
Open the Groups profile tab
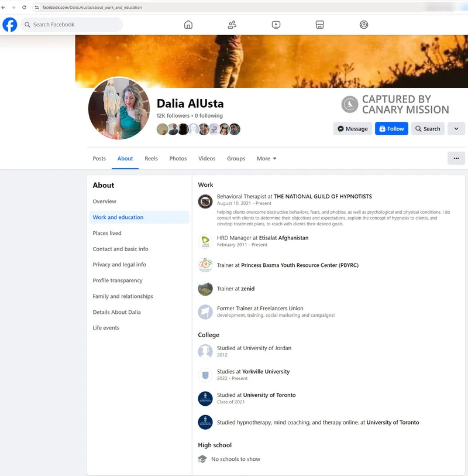click(x=236, y=159)
